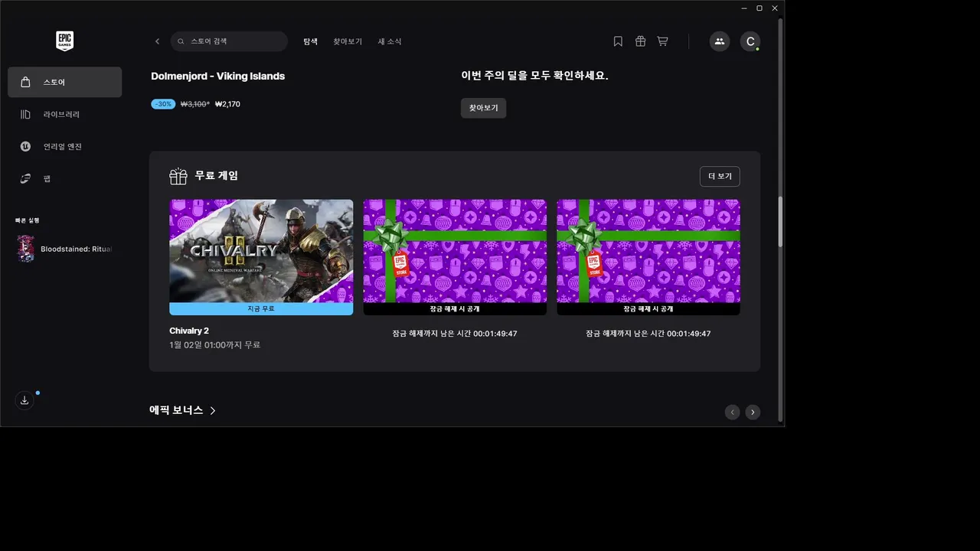Image resolution: width=980 pixels, height=551 pixels.
Task: Click the carousel previous arrow
Action: point(732,412)
